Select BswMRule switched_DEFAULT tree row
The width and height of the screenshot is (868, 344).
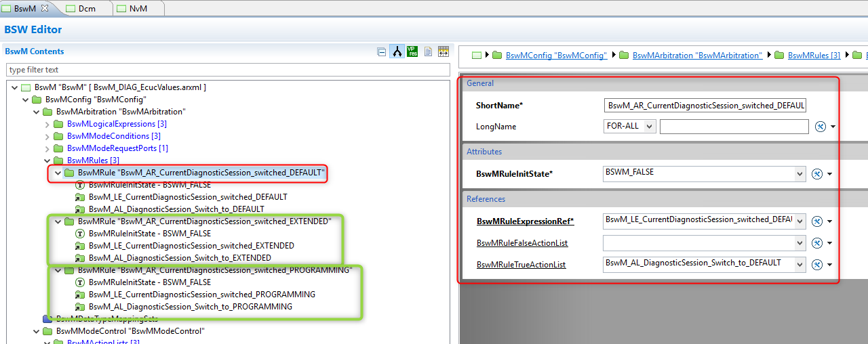point(201,173)
